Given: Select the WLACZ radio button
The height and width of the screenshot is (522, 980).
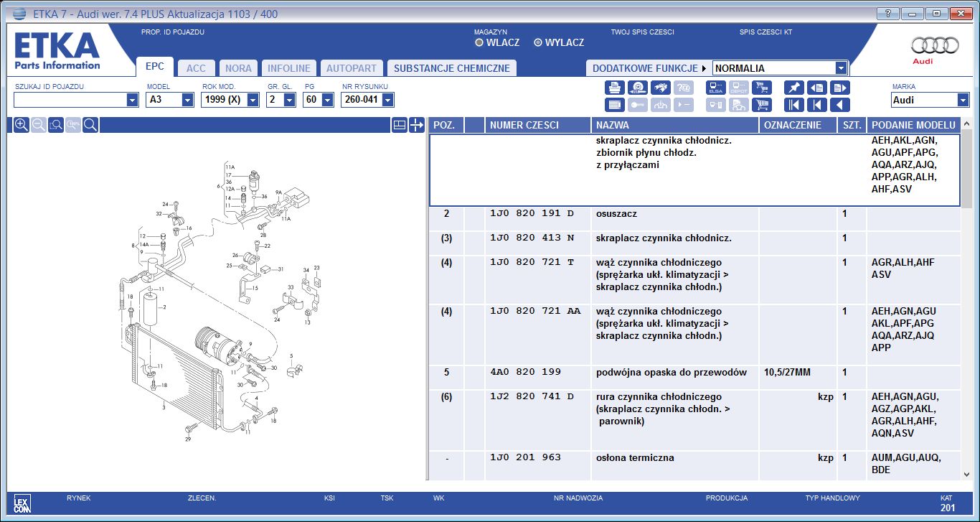Looking at the screenshot, I should 479,42.
